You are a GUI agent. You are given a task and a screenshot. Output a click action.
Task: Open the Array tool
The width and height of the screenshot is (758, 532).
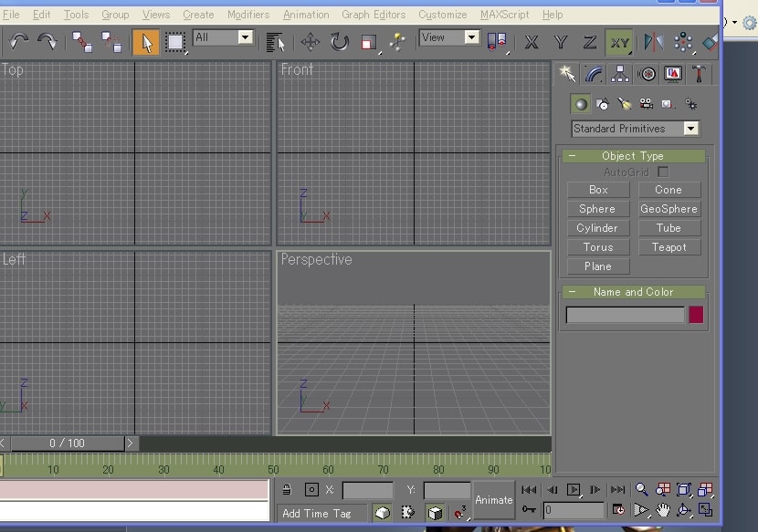coord(683,42)
